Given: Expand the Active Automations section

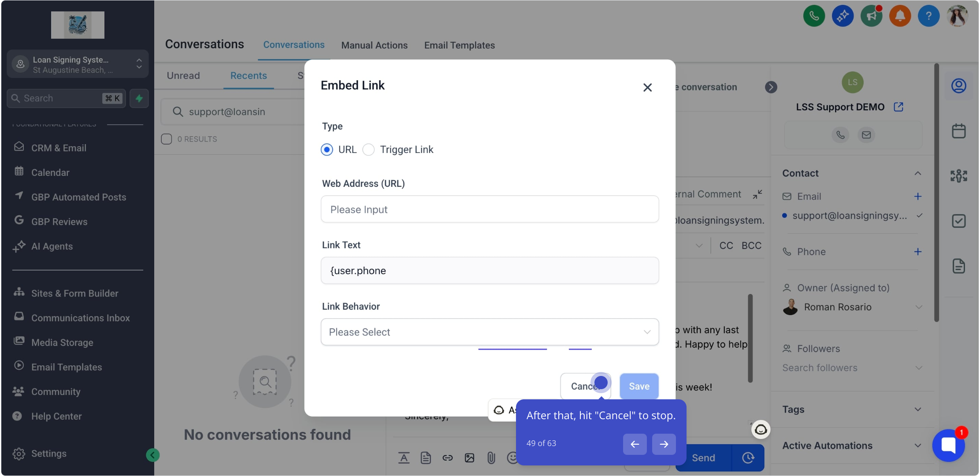Looking at the screenshot, I should pyautogui.click(x=918, y=446).
